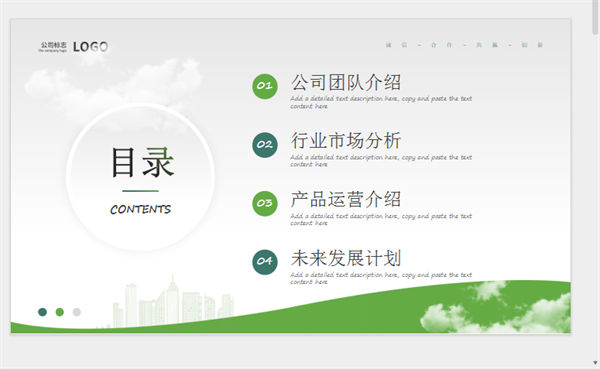Click the green 03 circle badge

[265, 204]
